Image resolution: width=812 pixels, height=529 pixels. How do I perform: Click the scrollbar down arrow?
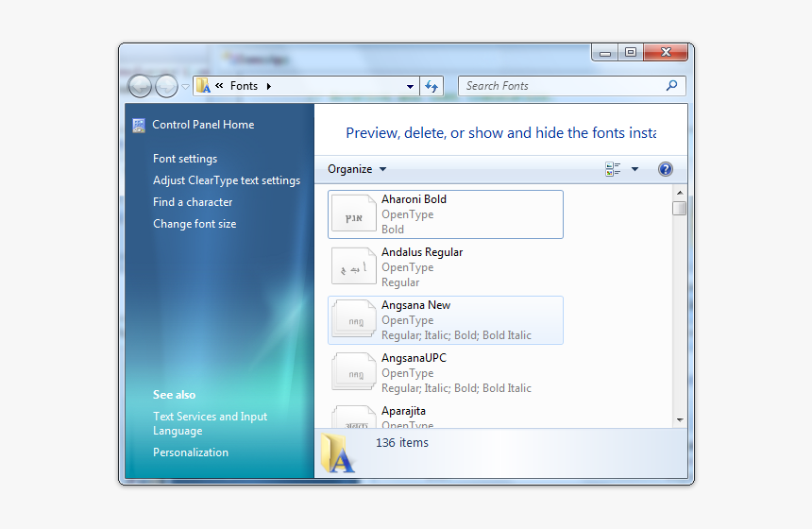[680, 420]
